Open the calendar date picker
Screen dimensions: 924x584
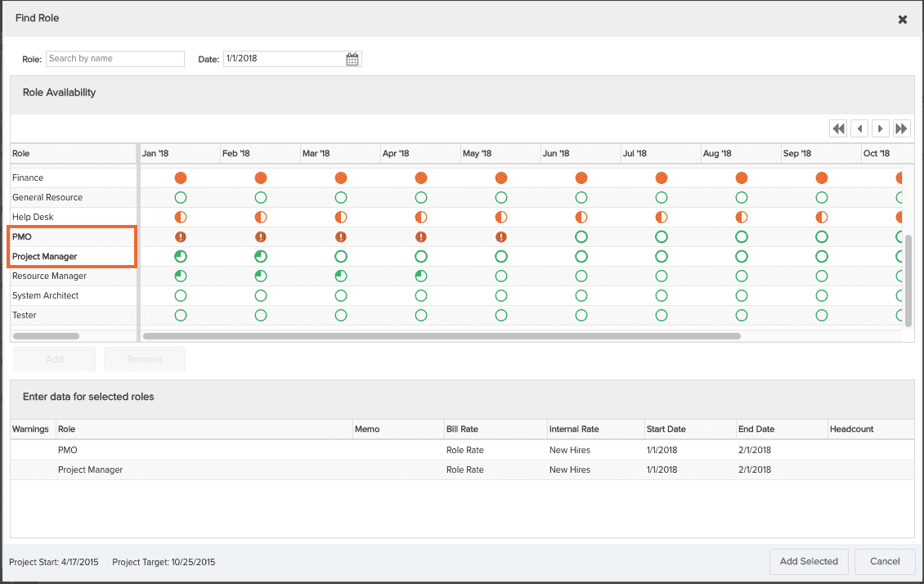click(352, 59)
